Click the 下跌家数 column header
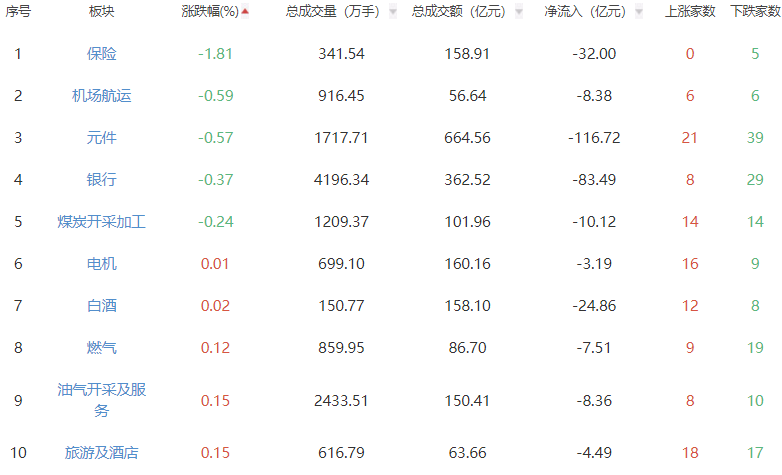This screenshot has width=782, height=475. (x=755, y=12)
